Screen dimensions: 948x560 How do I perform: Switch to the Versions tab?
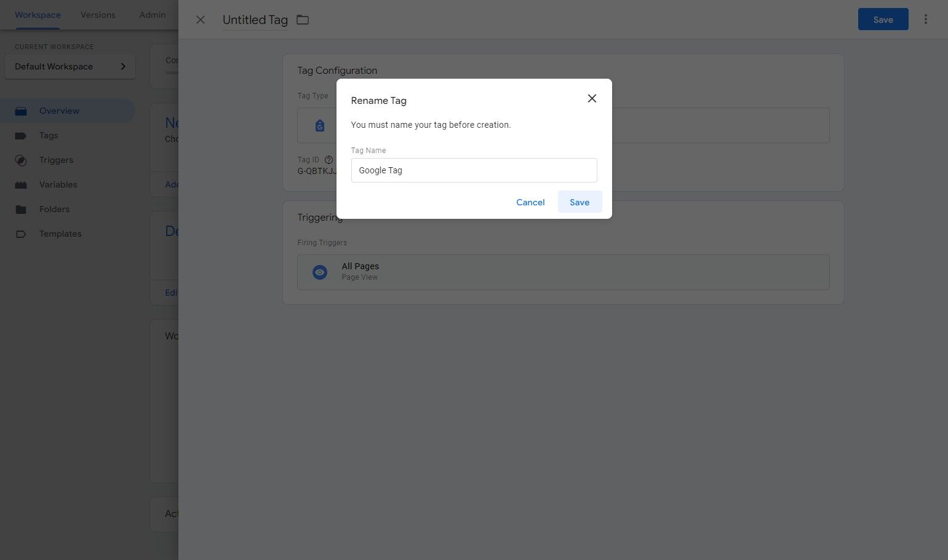click(98, 15)
